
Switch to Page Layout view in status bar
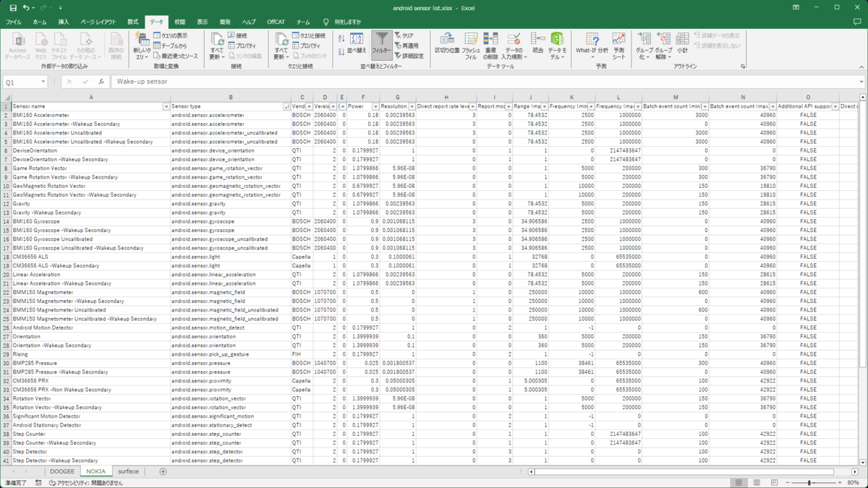click(x=757, y=481)
